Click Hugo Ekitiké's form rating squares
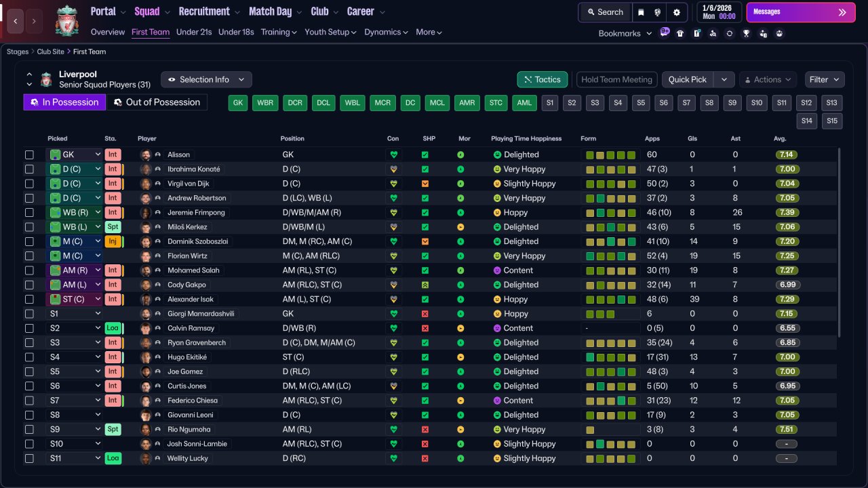Viewport: 868px width, 488px height. (610, 357)
